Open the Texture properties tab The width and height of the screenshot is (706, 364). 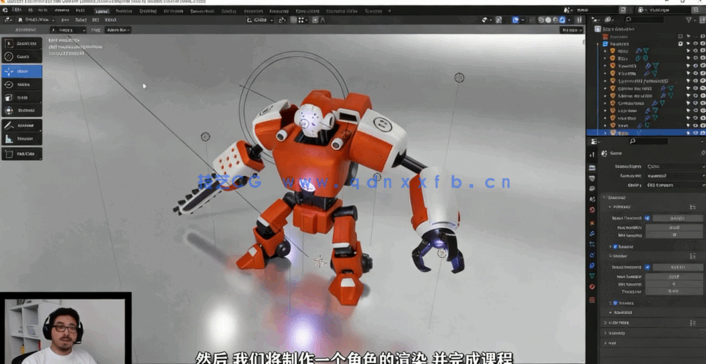pos(592,299)
